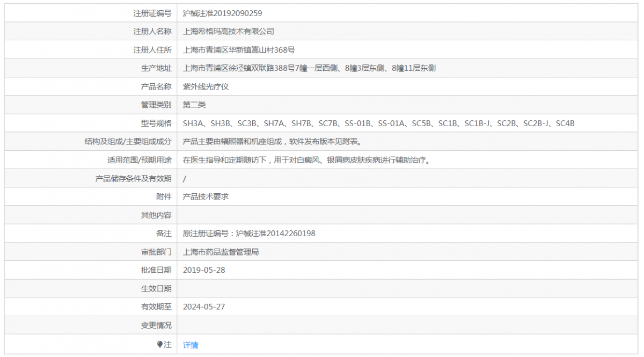
Task: Click the marker icon beside 注
Action: [x=160, y=344]
